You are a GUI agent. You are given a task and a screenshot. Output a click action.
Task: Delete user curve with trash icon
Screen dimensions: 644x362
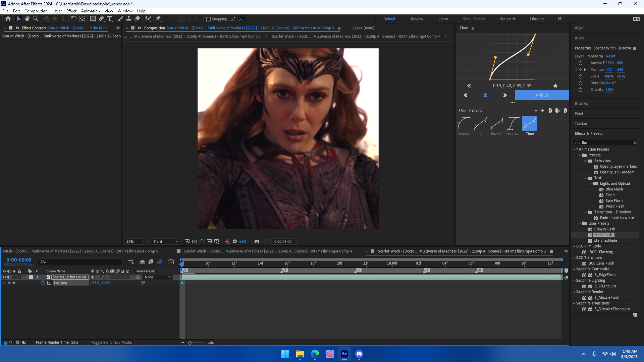[565, 110]
